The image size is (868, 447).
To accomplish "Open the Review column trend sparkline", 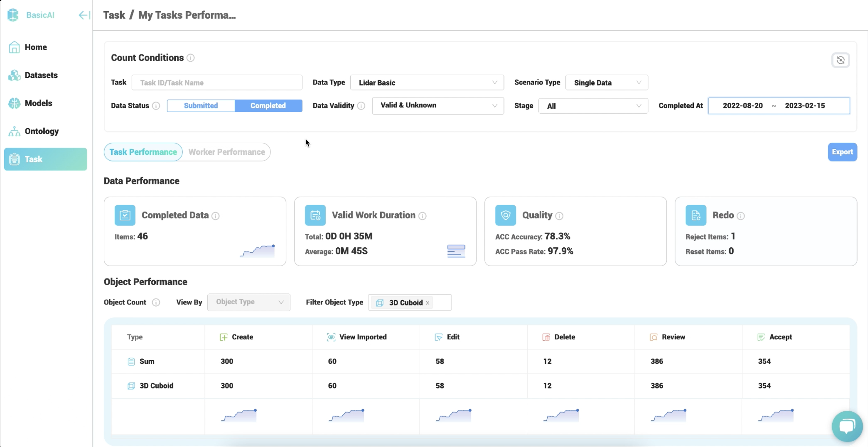I will (668, 415).
